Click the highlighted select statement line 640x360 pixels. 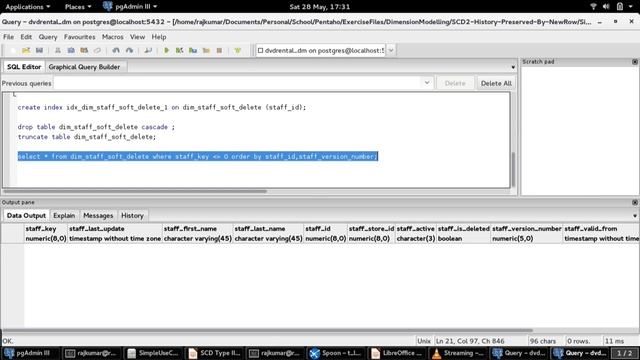tap(198, 156)
